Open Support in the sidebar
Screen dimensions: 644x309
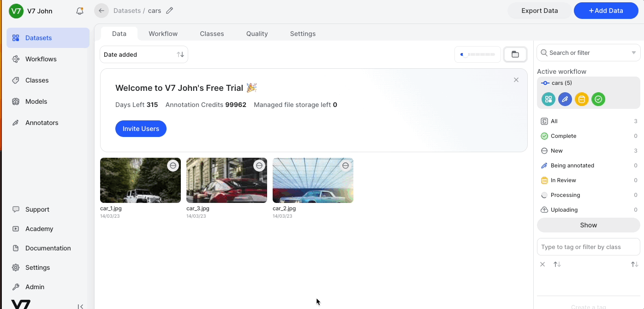point(48,209)
